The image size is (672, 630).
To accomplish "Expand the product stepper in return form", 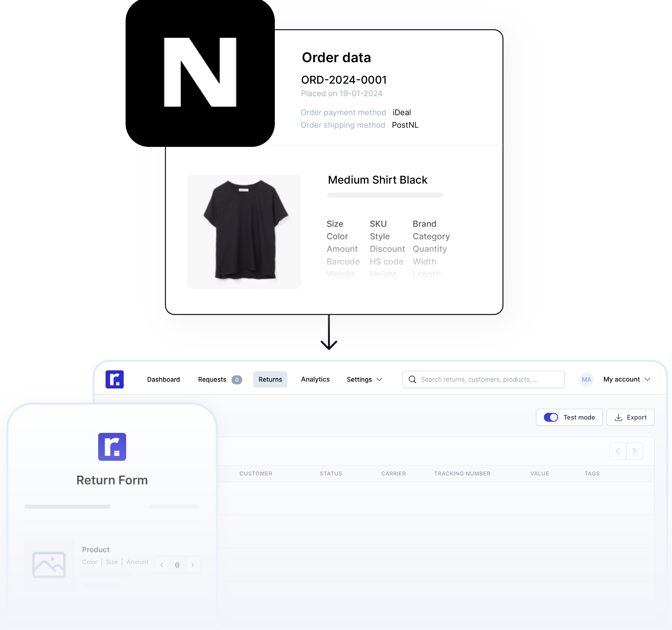I will pyautogui.click(x=192, y=564).
